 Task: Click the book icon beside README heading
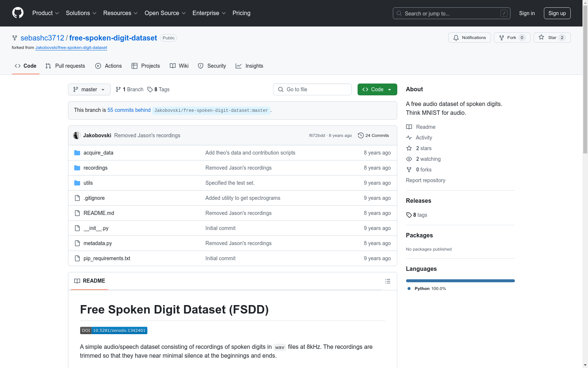pos(77,281)
